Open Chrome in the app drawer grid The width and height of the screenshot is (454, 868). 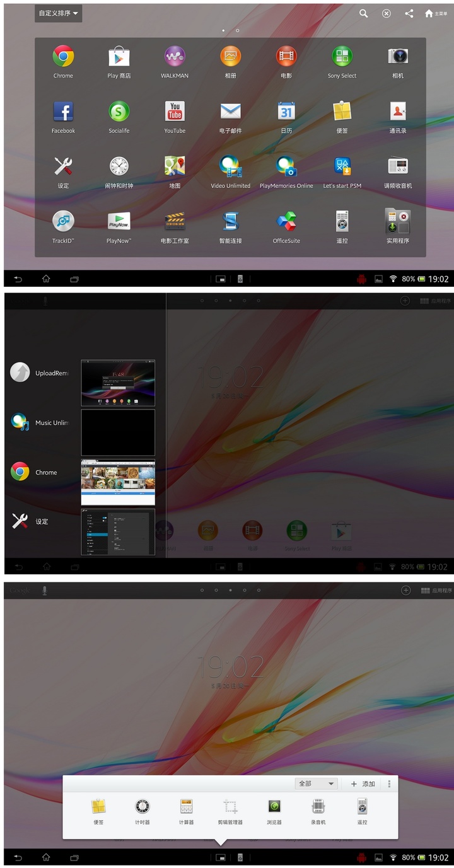[63, 61]
